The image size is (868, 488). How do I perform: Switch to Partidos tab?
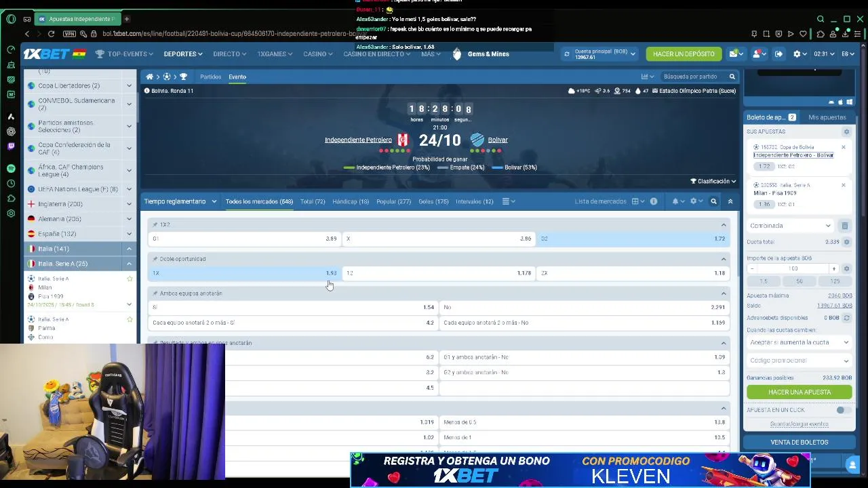point(210,77)
